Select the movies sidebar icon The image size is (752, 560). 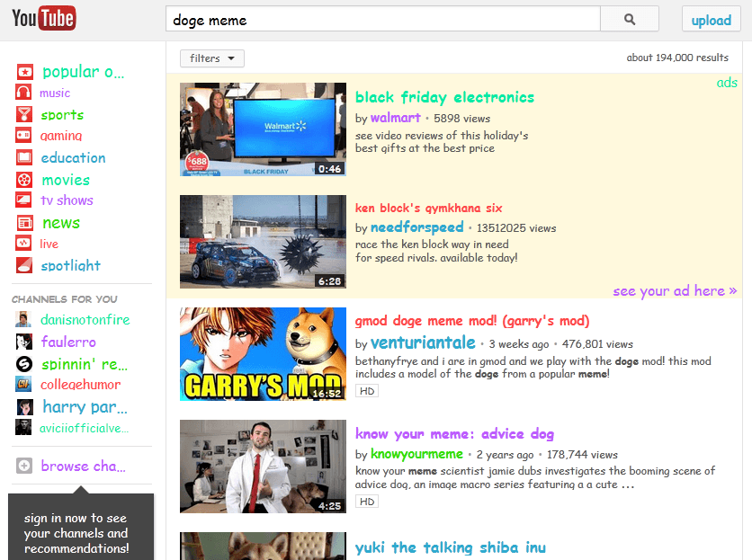[23, 179]
